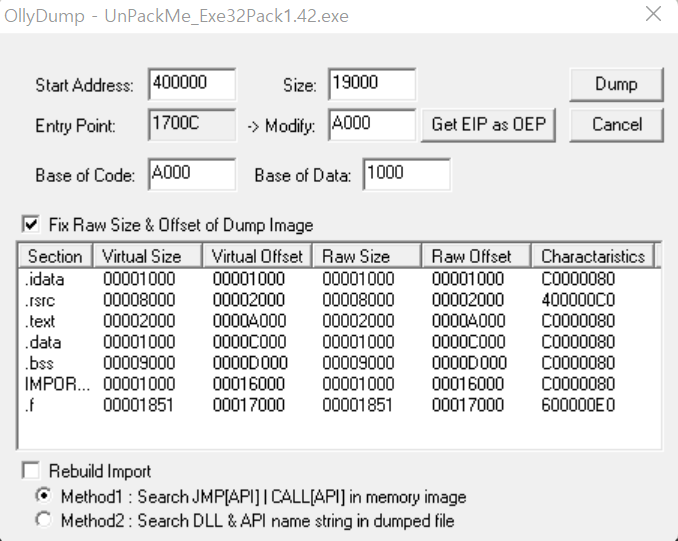
Task: Focus the Modify OEP input field
Action: (372, 125)
